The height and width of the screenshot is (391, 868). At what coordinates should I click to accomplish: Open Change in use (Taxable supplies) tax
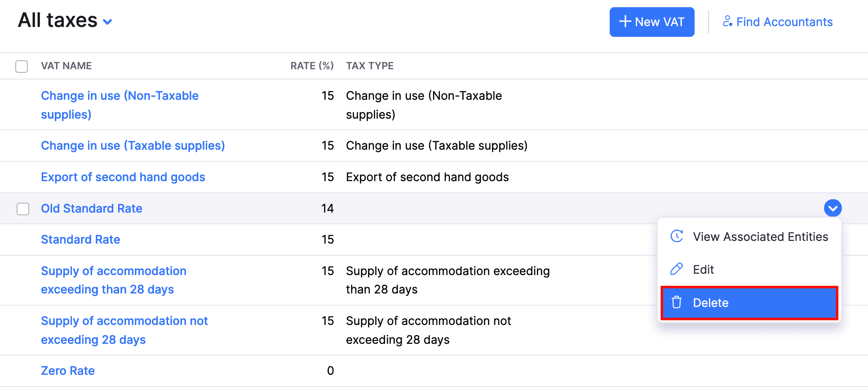[133, 146]
